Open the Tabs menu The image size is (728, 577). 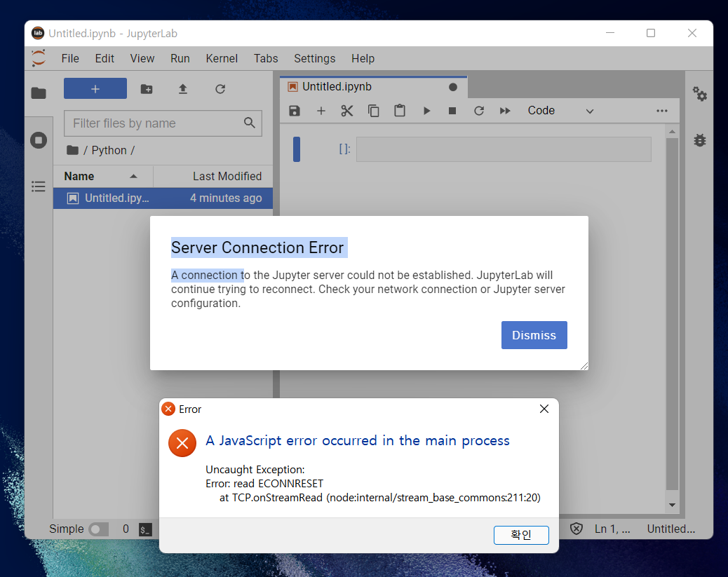266,58
